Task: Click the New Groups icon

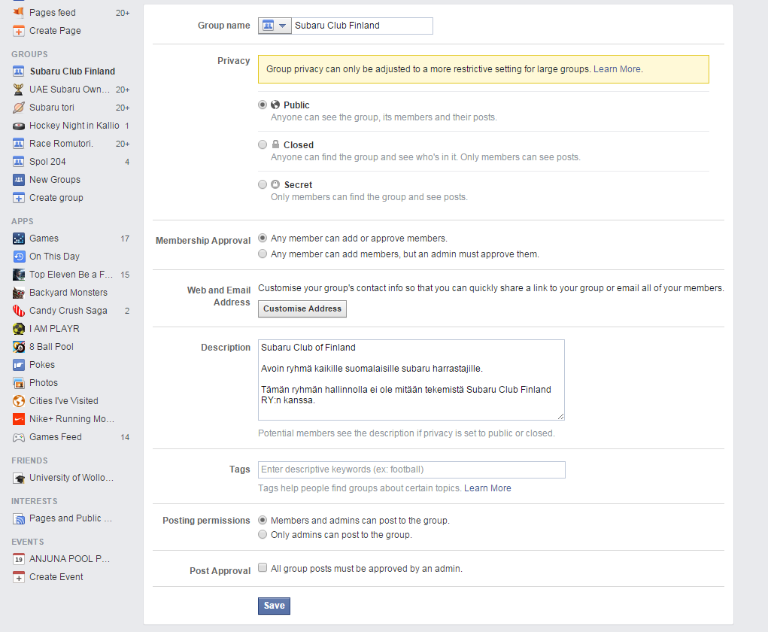Action: (19, 180)
